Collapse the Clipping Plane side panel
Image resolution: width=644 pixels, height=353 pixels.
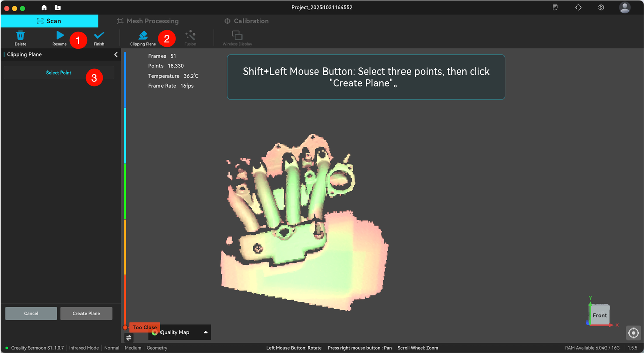coord(116,54)
